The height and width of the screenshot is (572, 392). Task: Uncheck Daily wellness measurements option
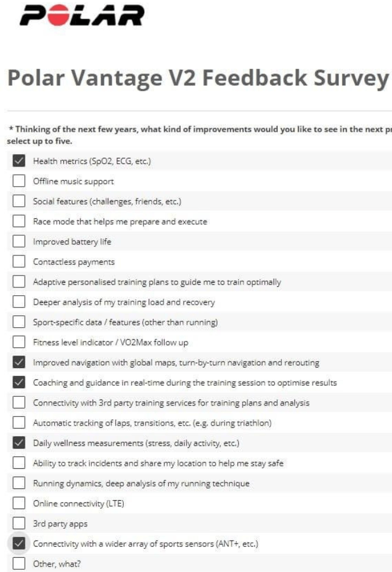(x=19, y=443)
